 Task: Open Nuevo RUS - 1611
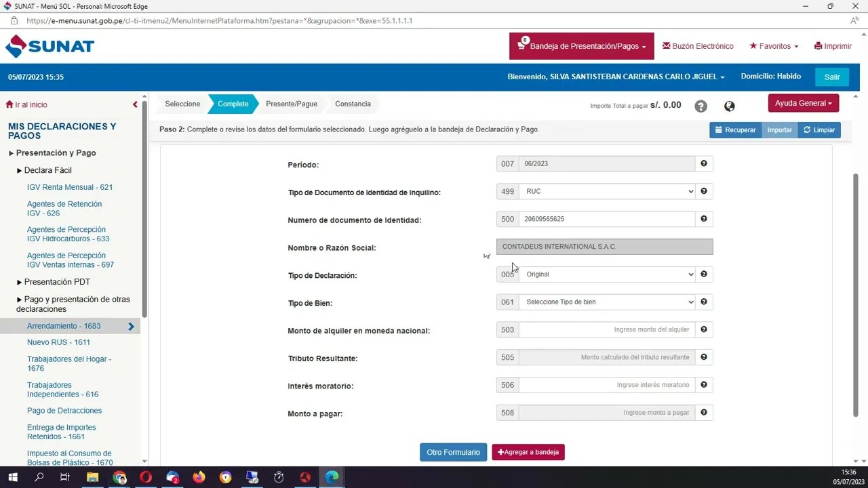[58, 342]
